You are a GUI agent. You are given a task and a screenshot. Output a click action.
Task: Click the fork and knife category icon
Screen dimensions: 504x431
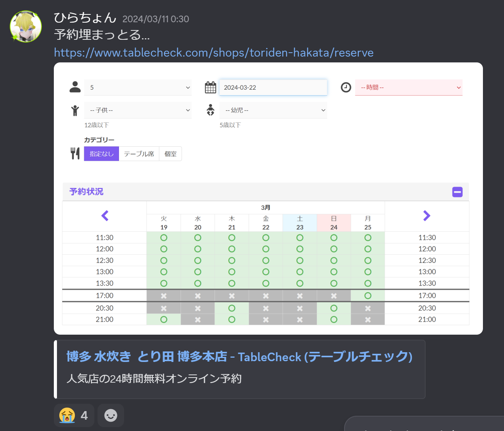tap(75, 153)
